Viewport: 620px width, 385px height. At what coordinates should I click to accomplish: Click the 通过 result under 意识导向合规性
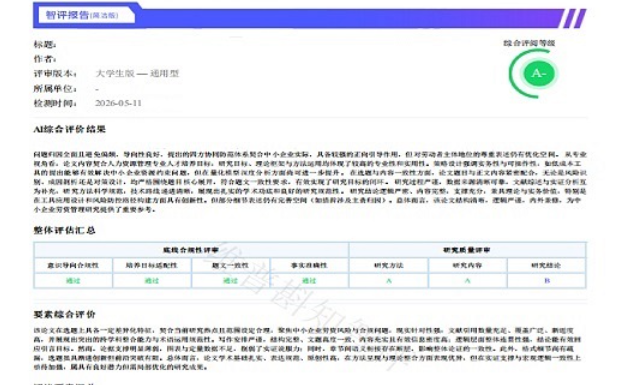click(73, 281)
